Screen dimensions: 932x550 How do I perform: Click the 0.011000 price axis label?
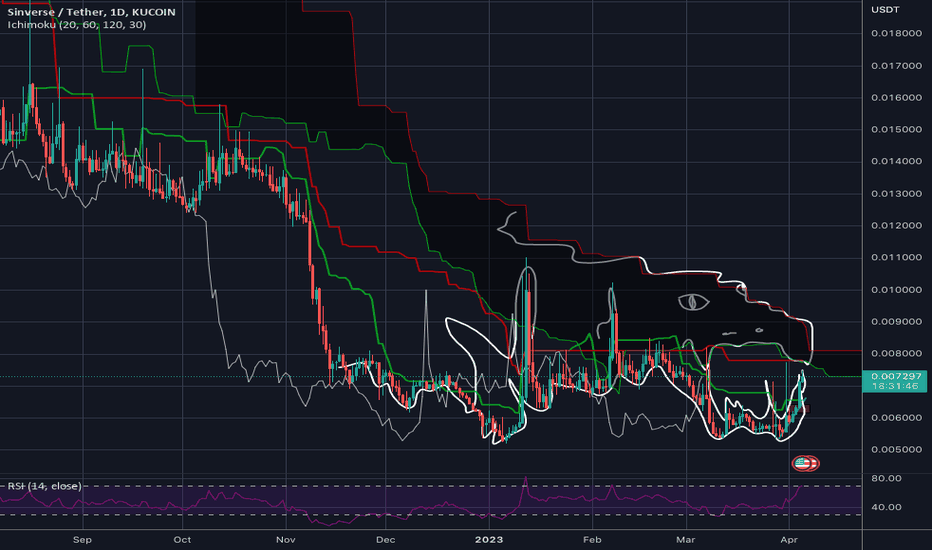point(896,257)
